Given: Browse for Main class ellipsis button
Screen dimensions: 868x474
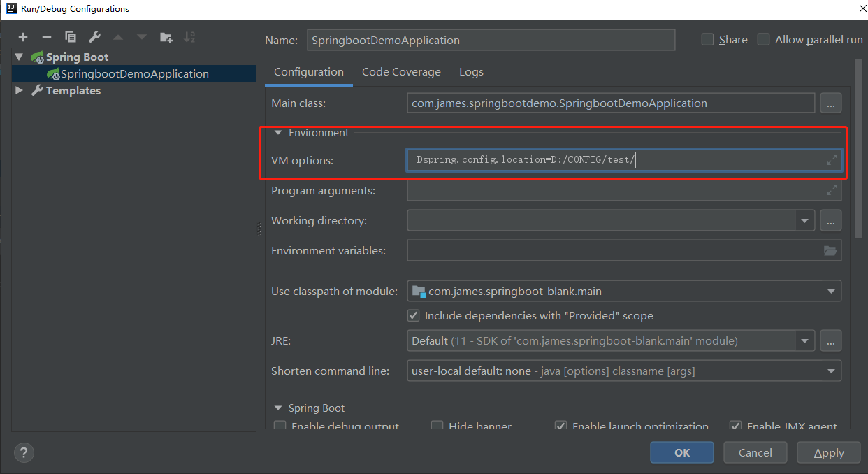Looking at the screenshot, I should (x=830, y=103).
